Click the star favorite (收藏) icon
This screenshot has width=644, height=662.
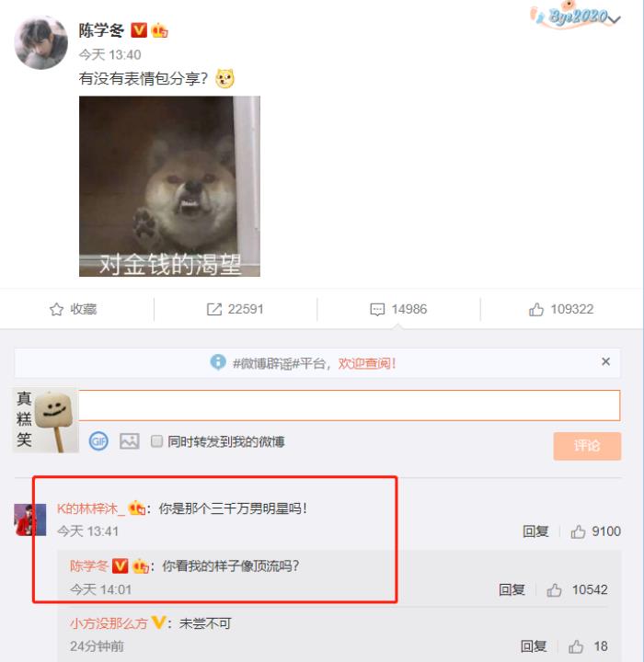coord(57,309)
